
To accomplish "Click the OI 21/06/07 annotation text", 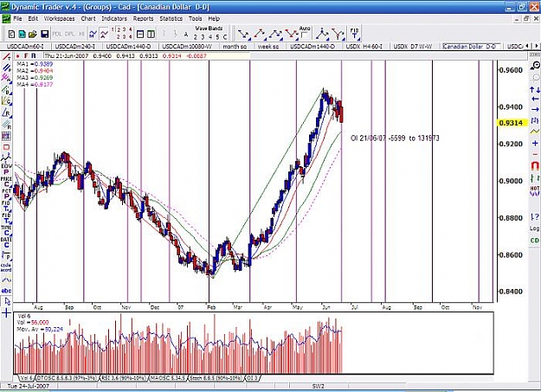I will pos(395,138).
